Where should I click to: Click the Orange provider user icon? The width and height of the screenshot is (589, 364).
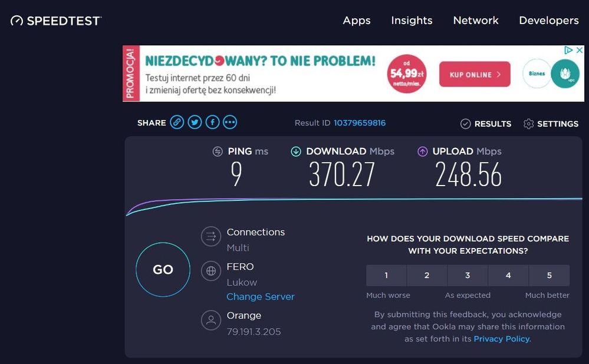[x=210, y=320]
